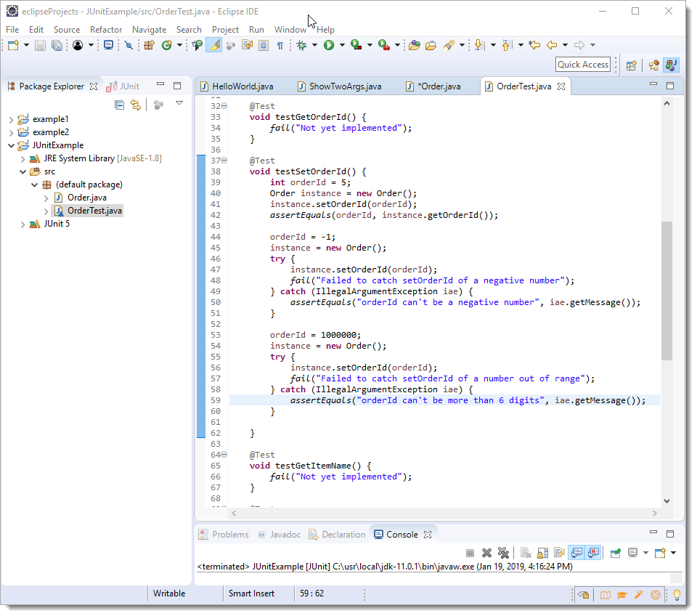Switch to the Java EE perspective icon
The width and height of the screenshot is (697, 616).
[654, 65]
